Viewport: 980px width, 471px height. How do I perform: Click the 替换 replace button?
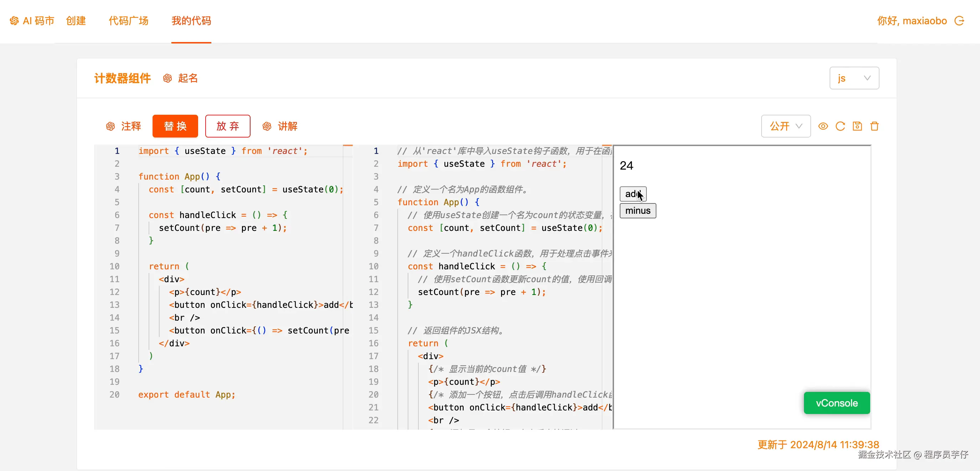175,126
